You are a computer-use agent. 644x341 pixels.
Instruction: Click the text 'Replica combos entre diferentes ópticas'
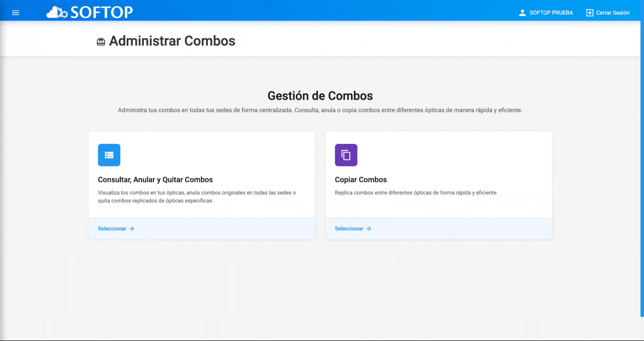416,193
